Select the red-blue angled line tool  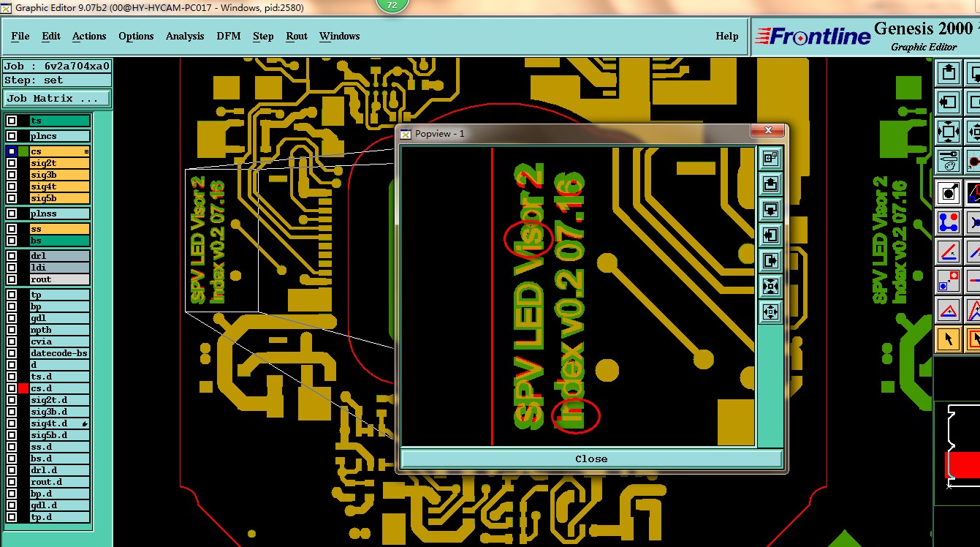[949, 252]
